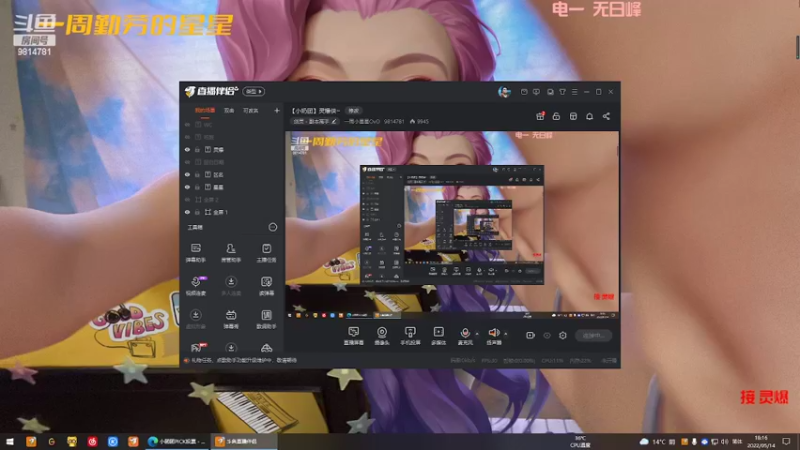
Task: Add a 摄像头 camera source
Action: 382,336
